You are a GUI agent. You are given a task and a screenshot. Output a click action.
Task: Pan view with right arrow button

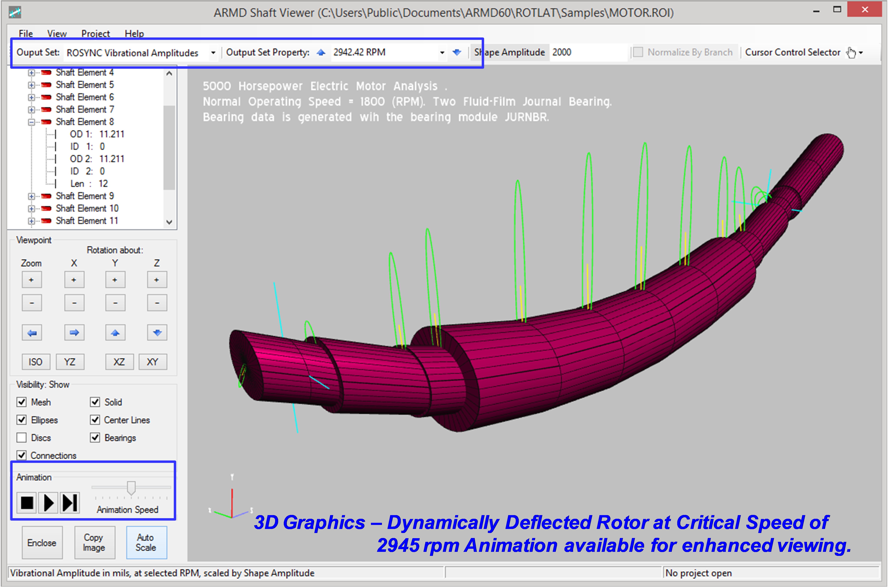(x=74, y=333)
